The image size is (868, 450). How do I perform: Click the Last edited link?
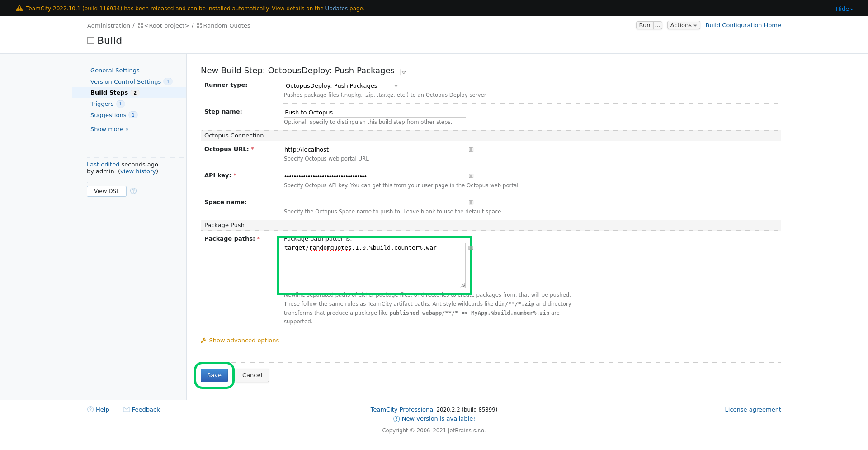click(x=103, y=164)
